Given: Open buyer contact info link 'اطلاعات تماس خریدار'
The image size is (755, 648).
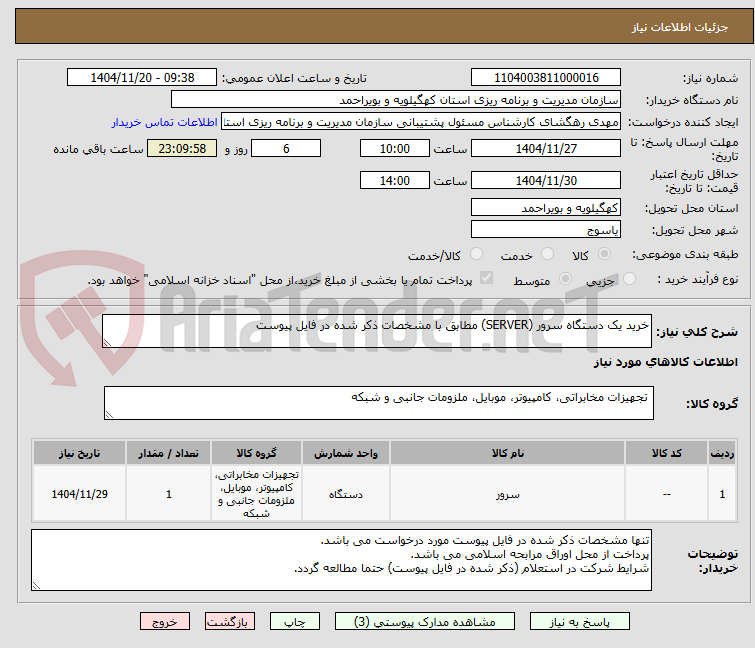Looking at the screenshot, I should coord(165,122).
